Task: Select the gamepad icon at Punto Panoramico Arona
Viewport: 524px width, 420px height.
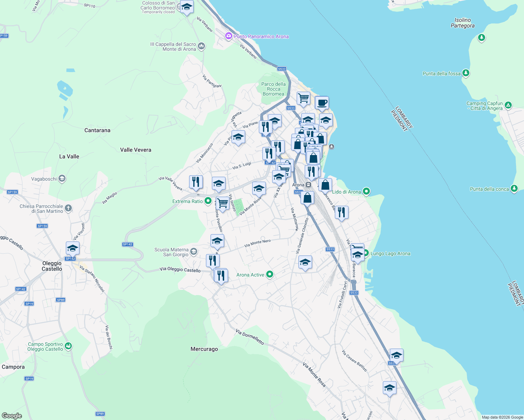Action: coord(228,36)
